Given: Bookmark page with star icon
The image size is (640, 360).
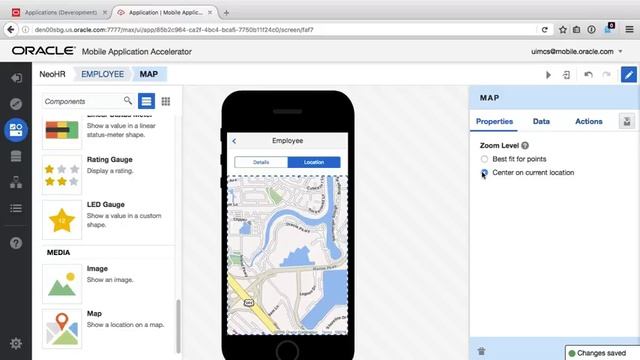Looking at the screenshot, I should coord(563,29).
